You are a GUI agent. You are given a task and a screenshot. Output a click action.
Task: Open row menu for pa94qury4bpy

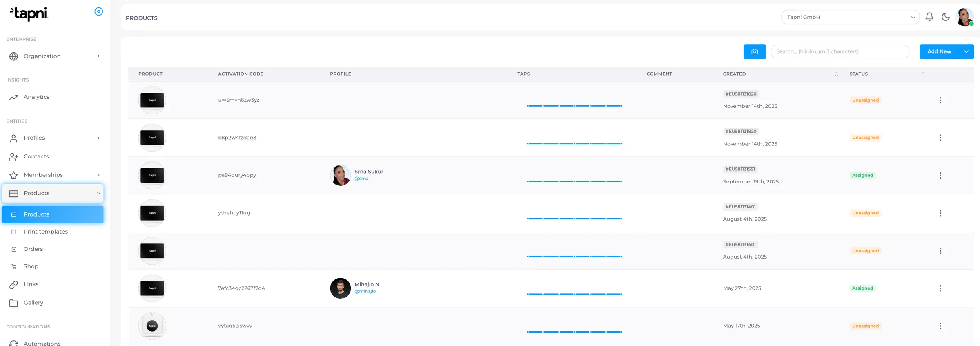pos(940,175)
